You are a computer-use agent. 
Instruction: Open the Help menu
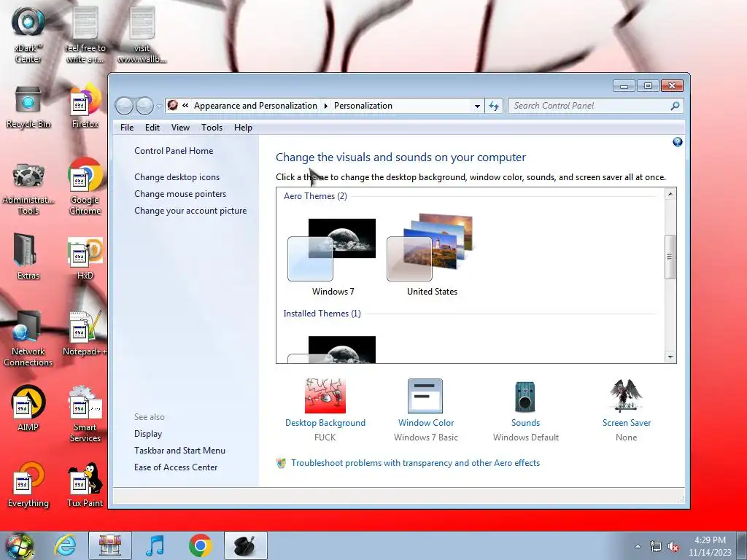pyautogui.click(x=243, y=128)
